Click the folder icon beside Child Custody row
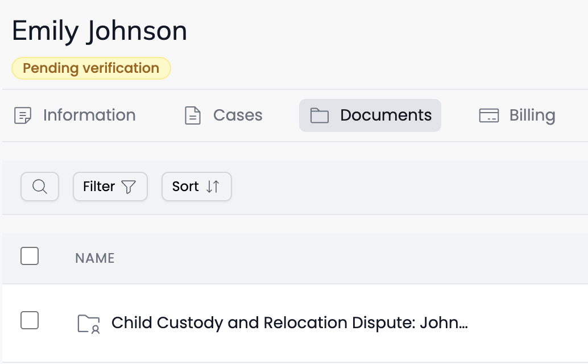The width and height of the screenshot is (588, 364). (x=88, y=323)
